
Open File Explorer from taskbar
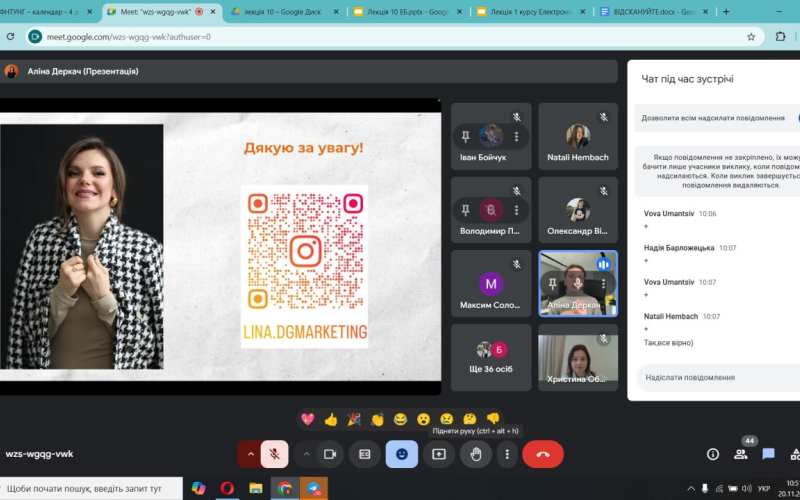click(256, 488)
